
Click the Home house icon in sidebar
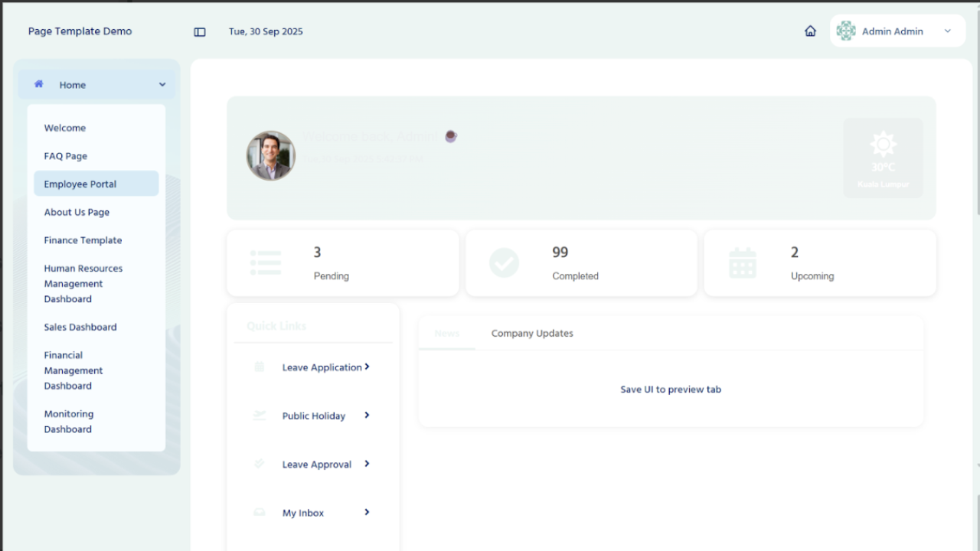(39, 84)
